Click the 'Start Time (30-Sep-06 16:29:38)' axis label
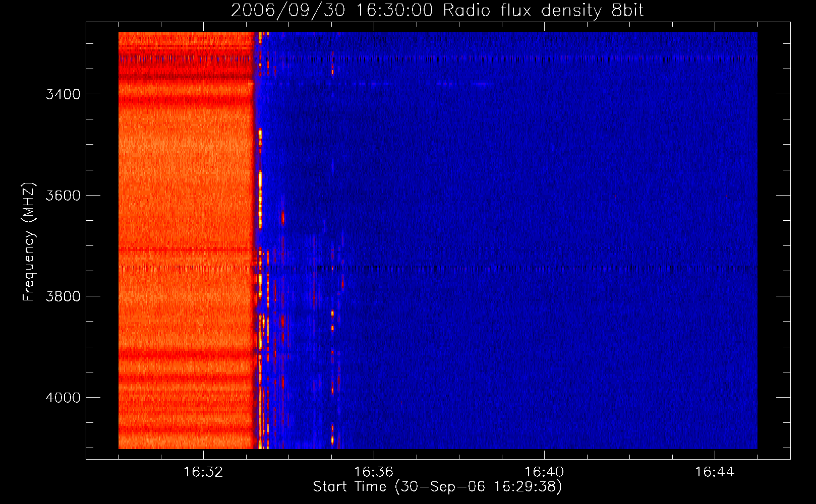The width and height of the screenshot is (816, 504). [437, 487]
